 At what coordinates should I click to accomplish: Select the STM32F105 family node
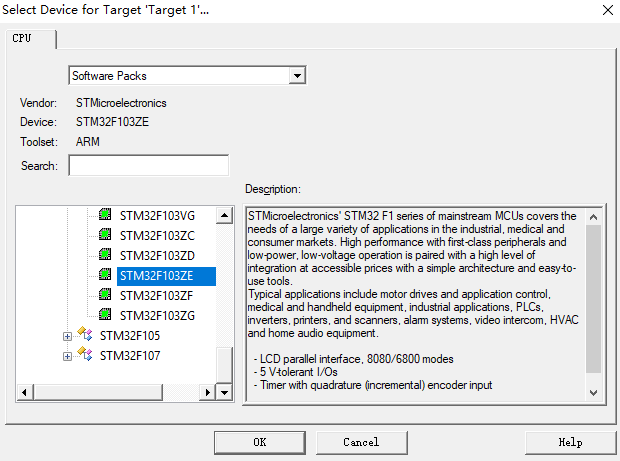pyautogui.click(x=130, y=336)
